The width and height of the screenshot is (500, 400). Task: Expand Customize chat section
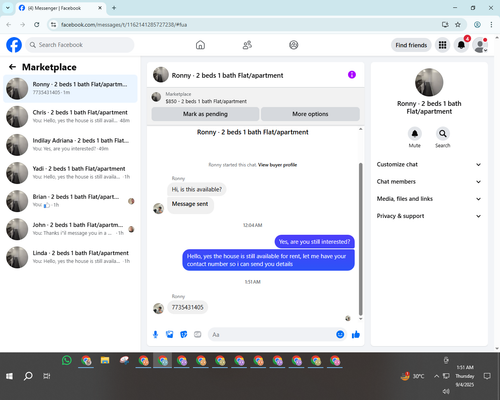429,164
